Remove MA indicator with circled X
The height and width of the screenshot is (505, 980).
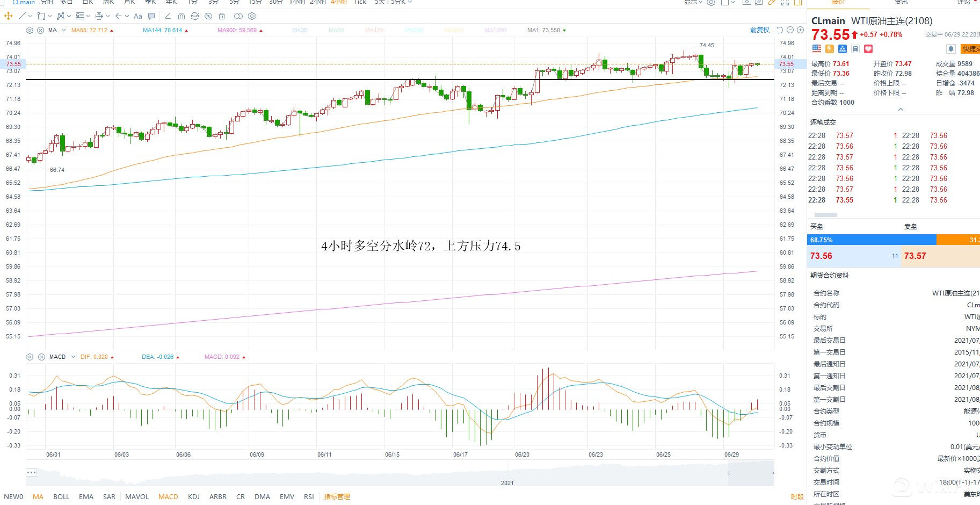pyautogui.click(x=40, y=30)
